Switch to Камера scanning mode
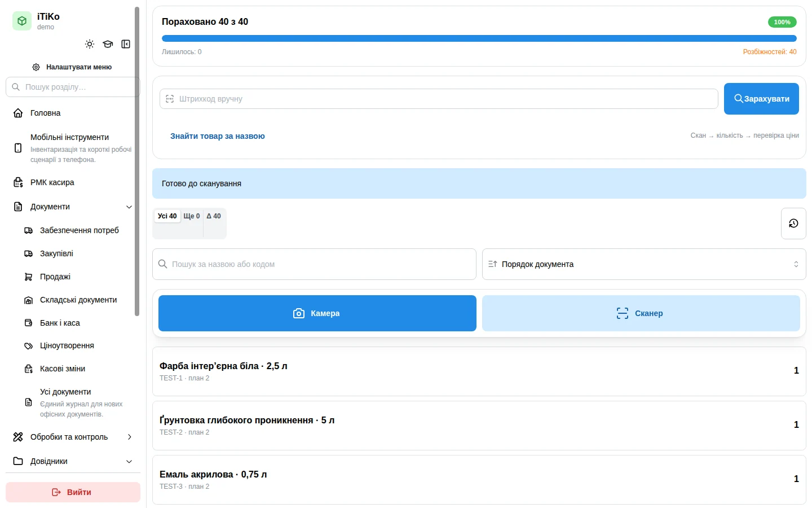 tap(317, 313)
